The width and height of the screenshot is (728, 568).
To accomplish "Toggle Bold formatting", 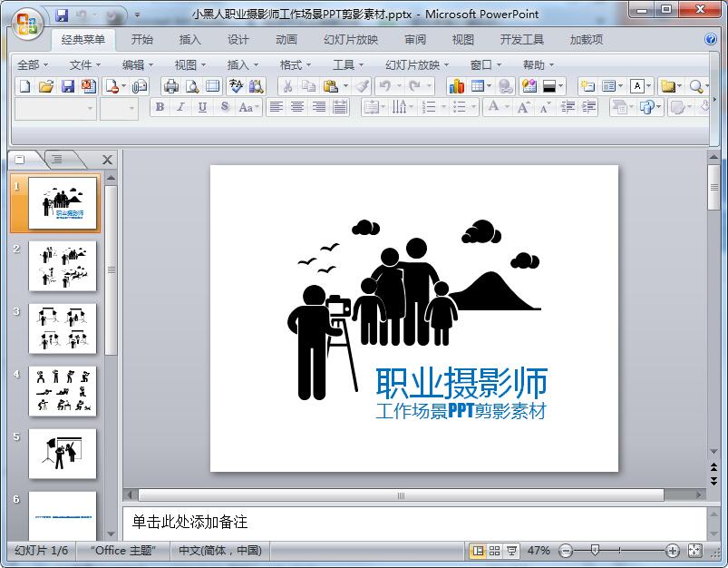I will click(160, 107).
